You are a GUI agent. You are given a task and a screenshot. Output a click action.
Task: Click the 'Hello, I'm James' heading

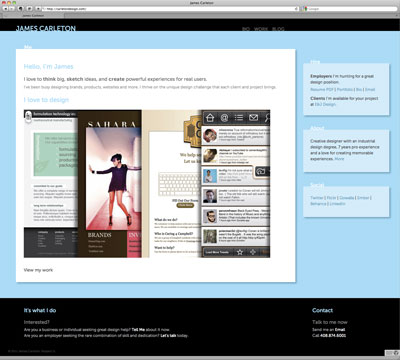tap(49, 67)
